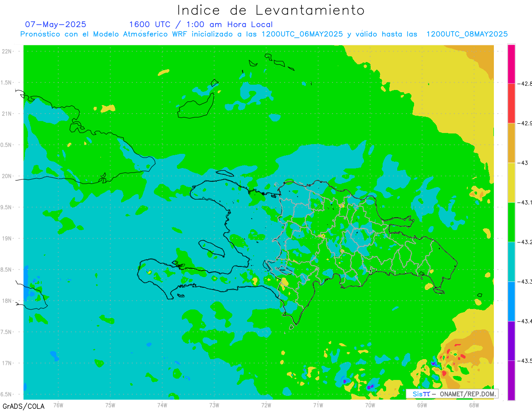The width and height of the screenshot is (532, 411).
Task: Select legend value '-43.2'
Action: tap(525, 242)
